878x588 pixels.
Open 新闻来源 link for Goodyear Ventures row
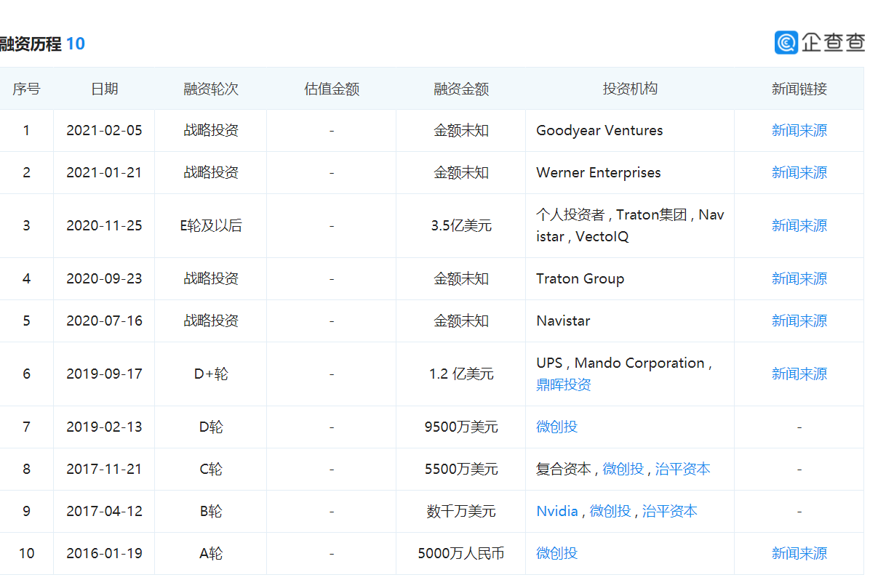click(799, 131)
